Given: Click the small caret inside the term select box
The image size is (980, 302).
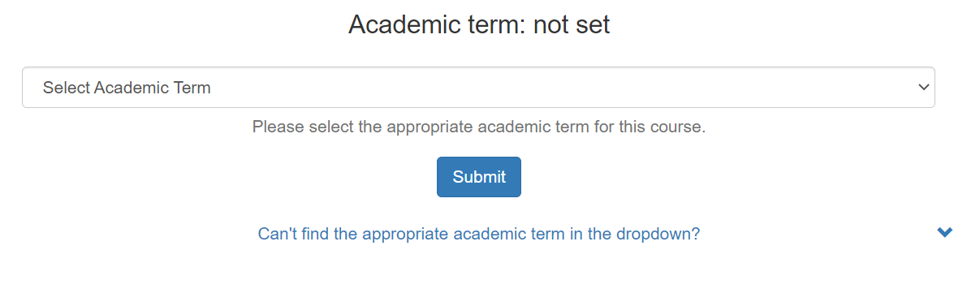Looking at the screenshot, I should point(922,88).
